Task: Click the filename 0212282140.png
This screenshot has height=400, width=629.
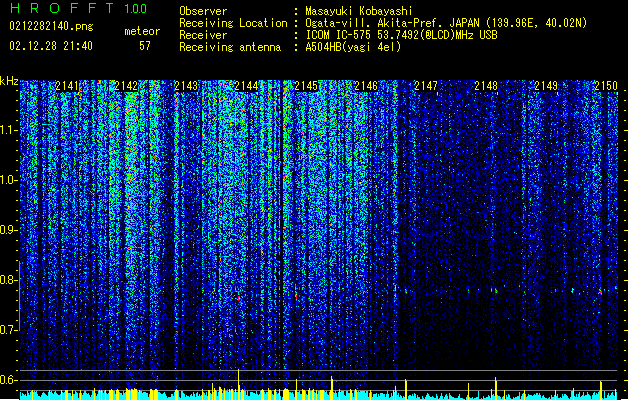Action: [51, 26]
